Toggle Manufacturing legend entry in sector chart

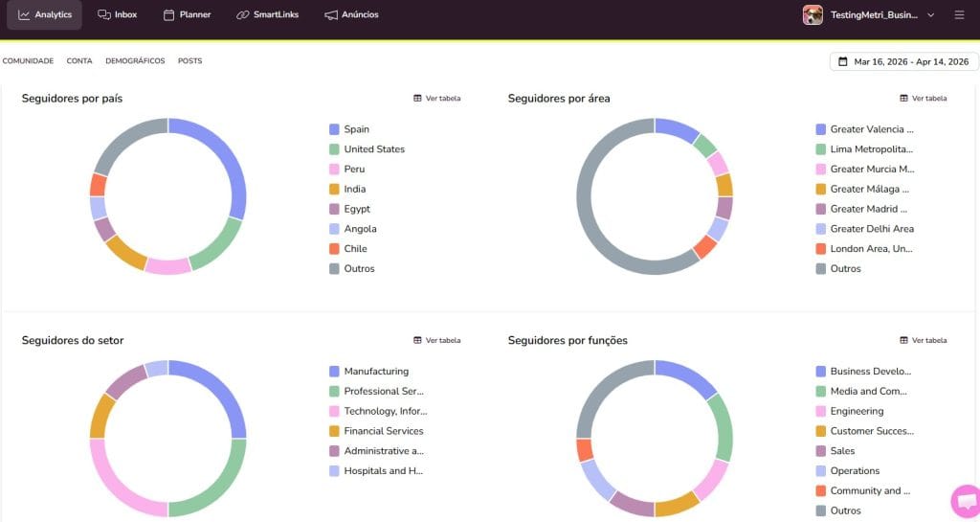[x=375, y=372]
